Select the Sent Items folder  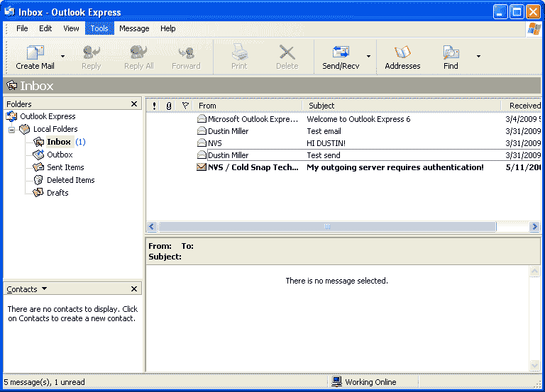click(65, 167)
